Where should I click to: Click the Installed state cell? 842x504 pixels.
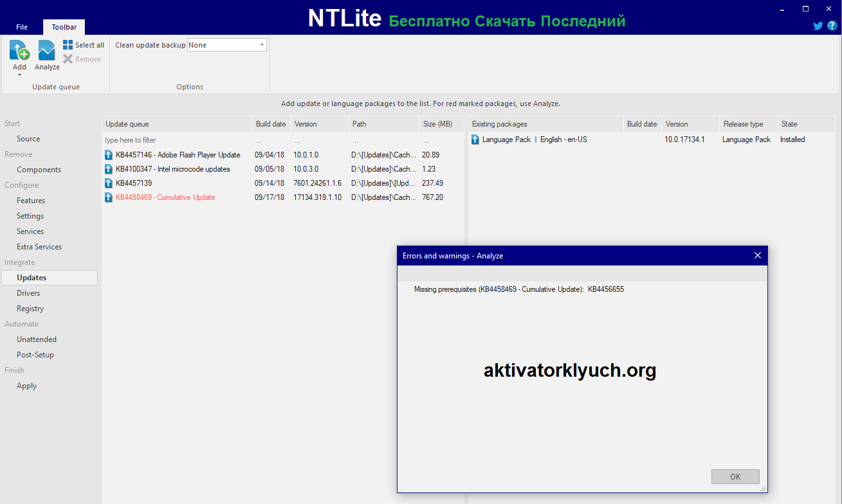point(792,139)
